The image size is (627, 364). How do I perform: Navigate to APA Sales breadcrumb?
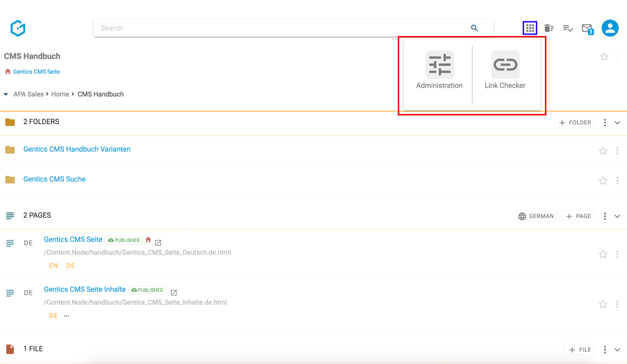(28, 94)
